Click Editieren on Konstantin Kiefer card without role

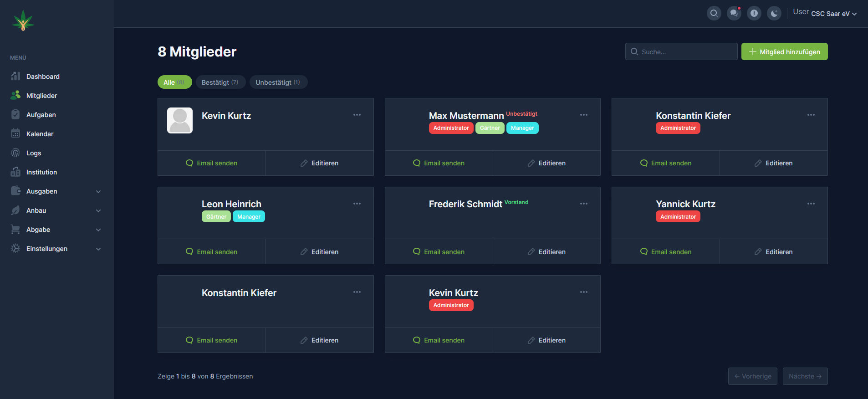pyautogui.click(x=320, y=340)
